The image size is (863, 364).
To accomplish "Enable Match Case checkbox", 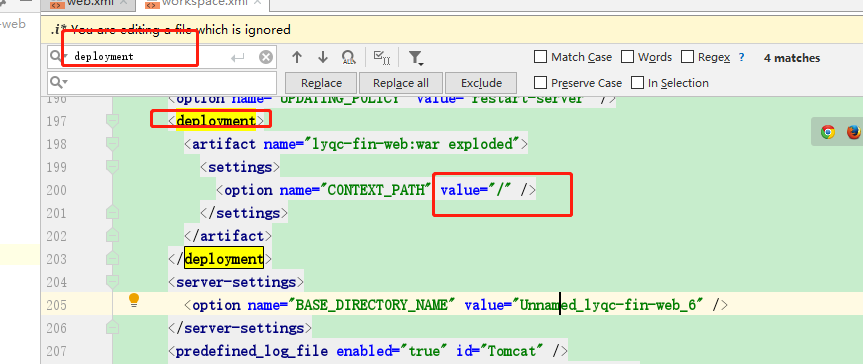I will click(x=540, y=57).
